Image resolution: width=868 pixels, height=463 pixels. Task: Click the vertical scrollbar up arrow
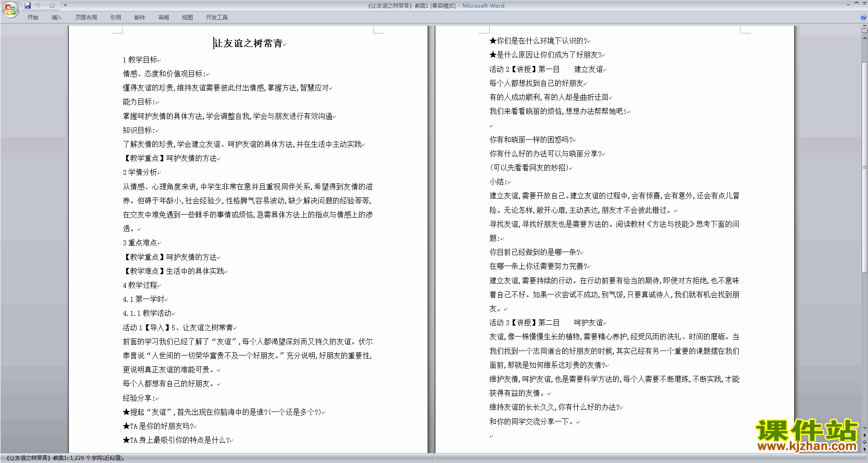(864, 38)
